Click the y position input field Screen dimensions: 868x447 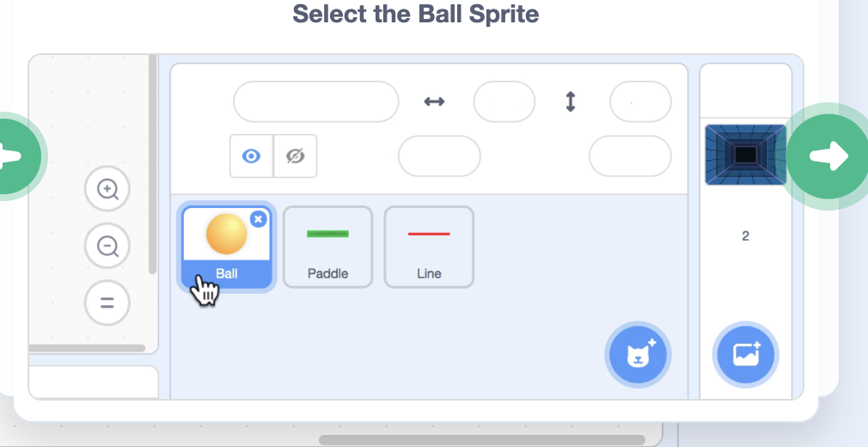639,102
